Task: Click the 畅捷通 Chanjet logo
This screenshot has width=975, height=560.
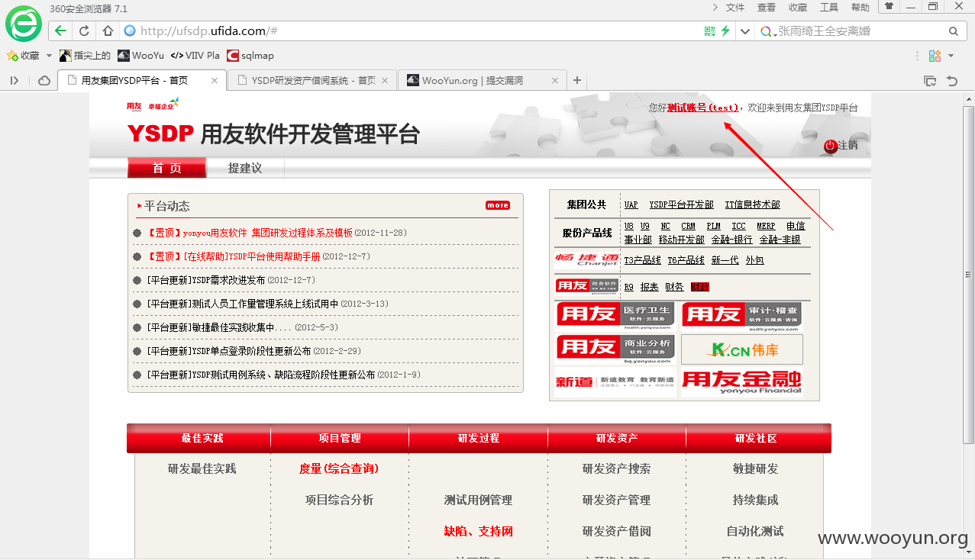Action: tap(586, 260)
